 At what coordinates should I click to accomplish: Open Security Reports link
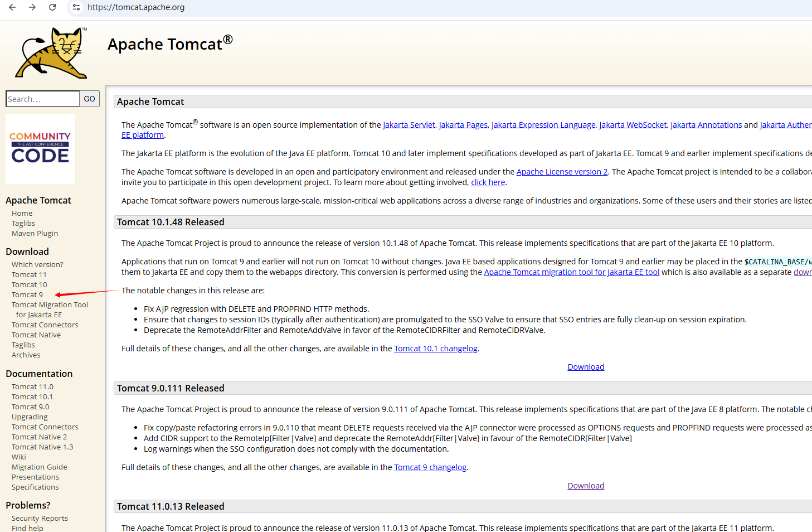[x=40, y=519]
